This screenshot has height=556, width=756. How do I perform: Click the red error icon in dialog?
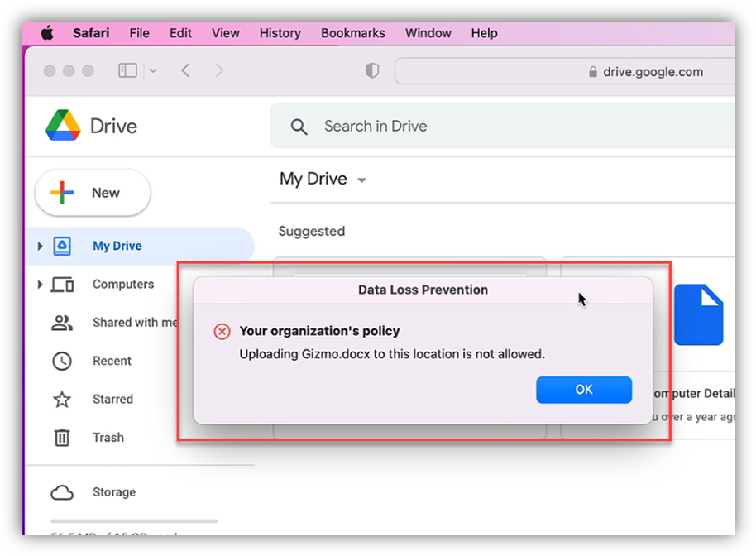coord(222,332)
